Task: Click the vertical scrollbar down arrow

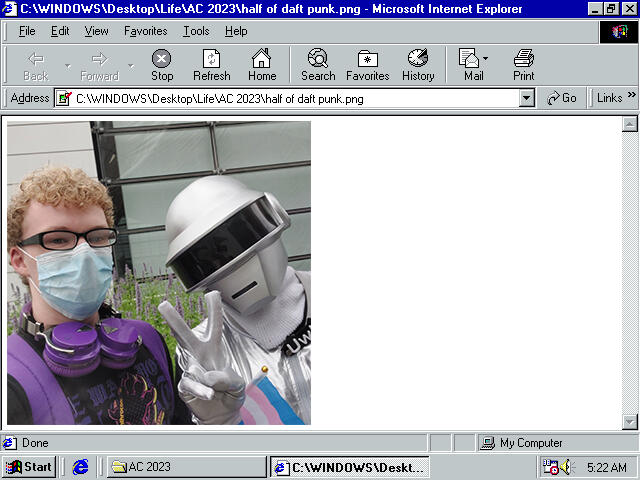Action: (630, 421)
